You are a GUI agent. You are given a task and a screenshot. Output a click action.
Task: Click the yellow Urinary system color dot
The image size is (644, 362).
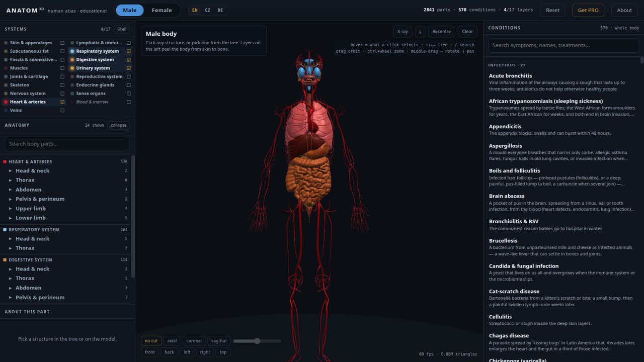point(72,68)
